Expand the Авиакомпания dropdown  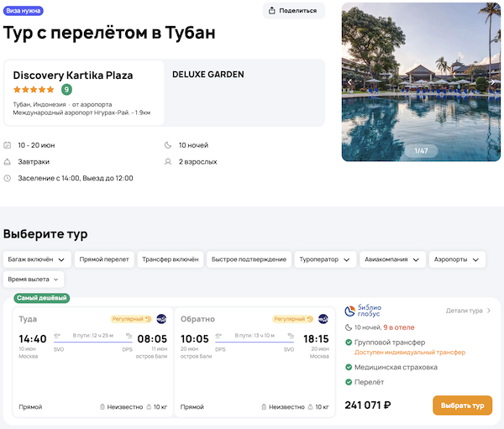pos(392,259)
